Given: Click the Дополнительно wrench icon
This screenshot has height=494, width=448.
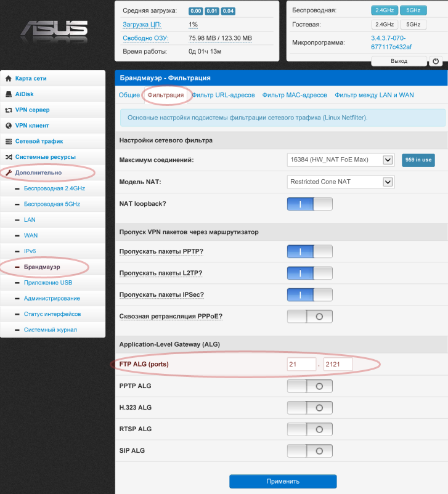Looking at the screenshot, I should coord(8,173).
